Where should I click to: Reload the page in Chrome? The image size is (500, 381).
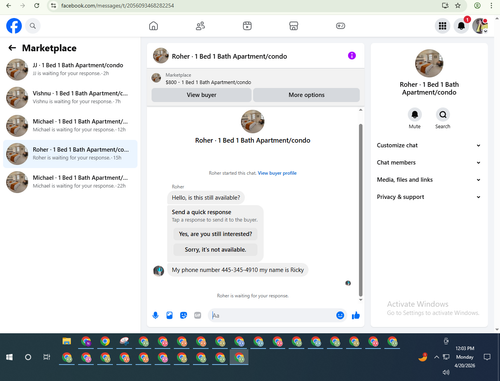[37, 6]
